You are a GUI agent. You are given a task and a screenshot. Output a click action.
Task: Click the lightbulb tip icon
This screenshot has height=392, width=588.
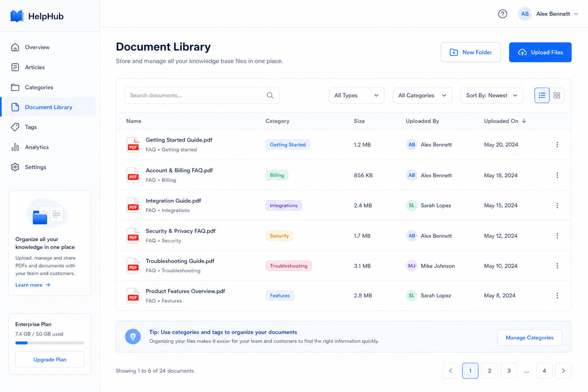(133, 336)
